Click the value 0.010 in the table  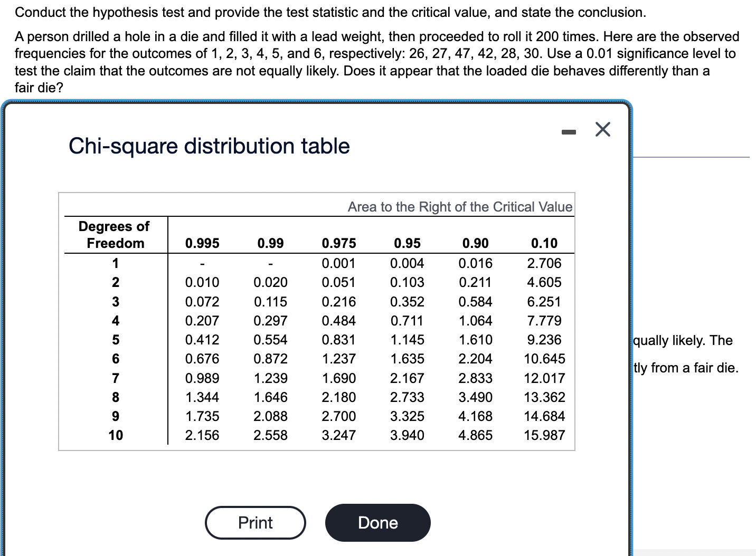pyautogui.click(x=202, y=282)
